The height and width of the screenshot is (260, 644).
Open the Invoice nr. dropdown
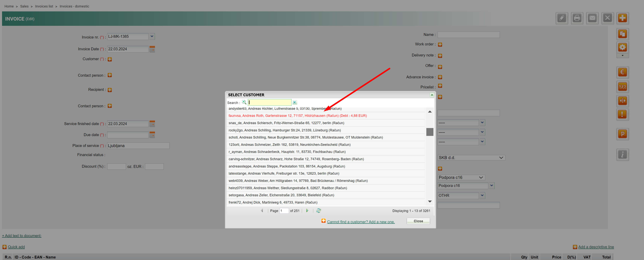tap(152, 36)
